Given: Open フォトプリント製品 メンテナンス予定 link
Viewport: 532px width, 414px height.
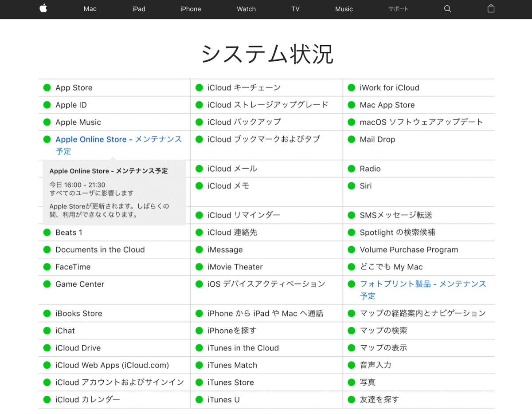Looking at the screenshot, I should click(422, 284).
